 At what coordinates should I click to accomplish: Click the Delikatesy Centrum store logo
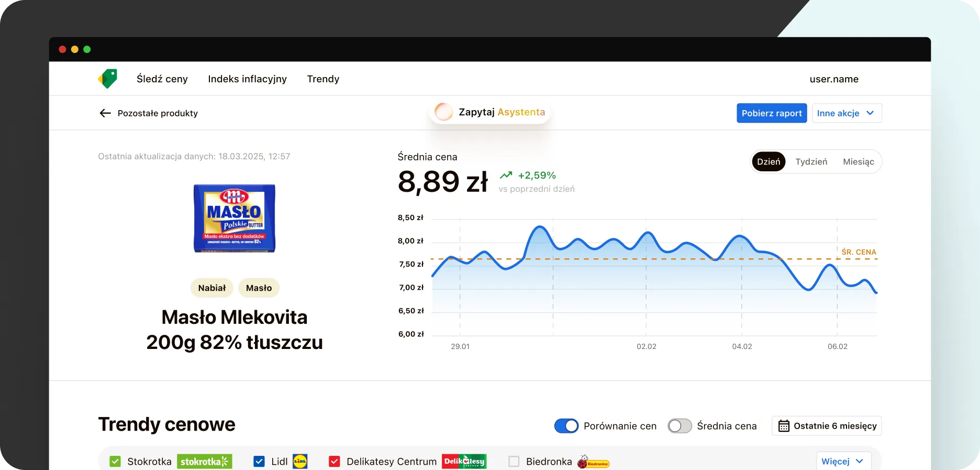pos(464,462)
